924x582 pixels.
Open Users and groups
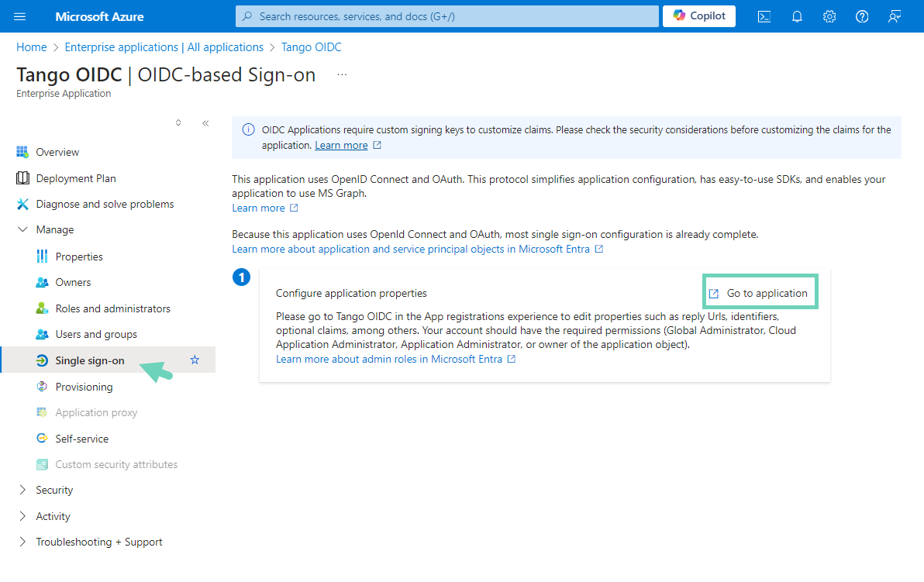click(x=96, y=334)
